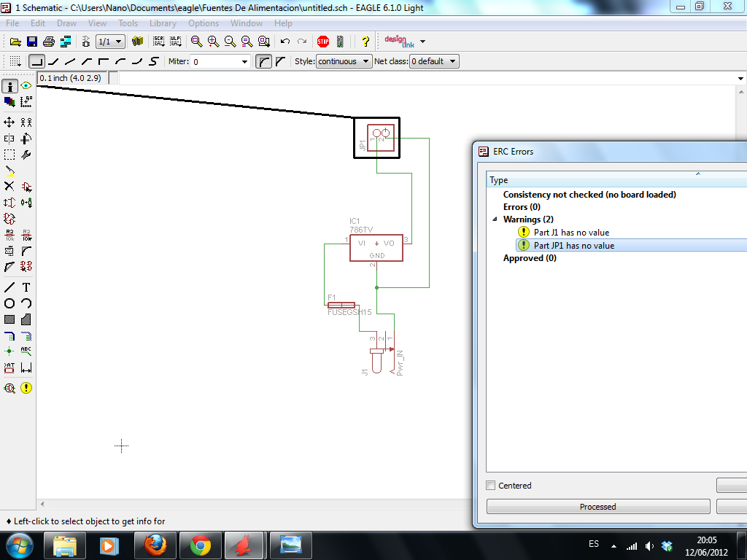Print the schematic using the printer icon

(49, 42)
